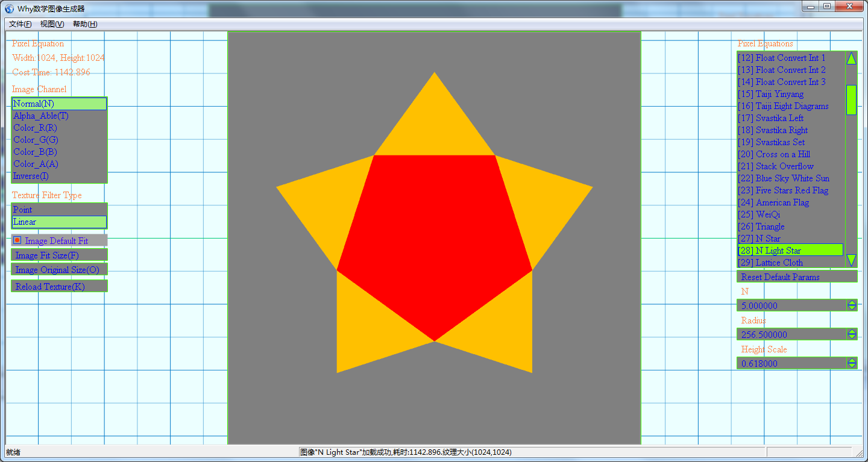
Task: Select [23] Five Stars Red Flag
Action: 790,190
